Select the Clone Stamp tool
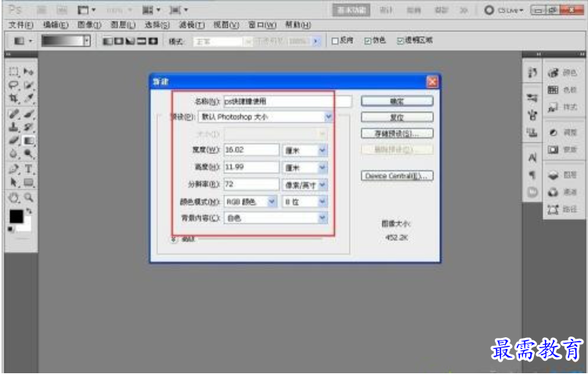 (13, 127)
